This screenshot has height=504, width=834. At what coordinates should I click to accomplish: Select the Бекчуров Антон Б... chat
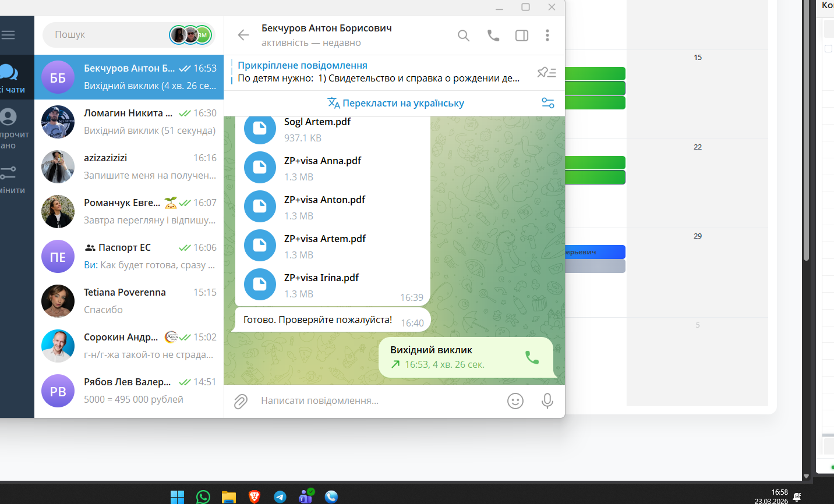pos(129,77)
